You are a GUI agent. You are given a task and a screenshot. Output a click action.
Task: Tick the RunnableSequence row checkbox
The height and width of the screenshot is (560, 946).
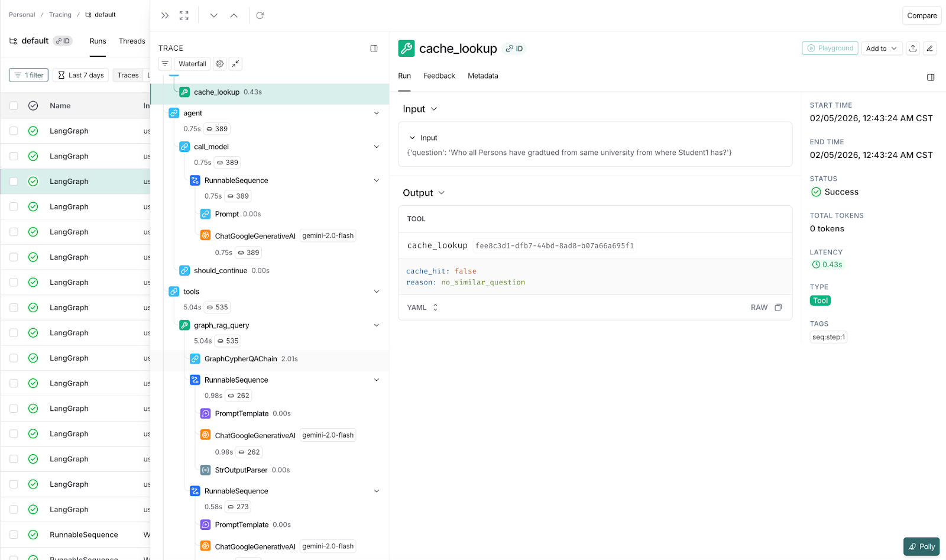[x=14, y=535]
